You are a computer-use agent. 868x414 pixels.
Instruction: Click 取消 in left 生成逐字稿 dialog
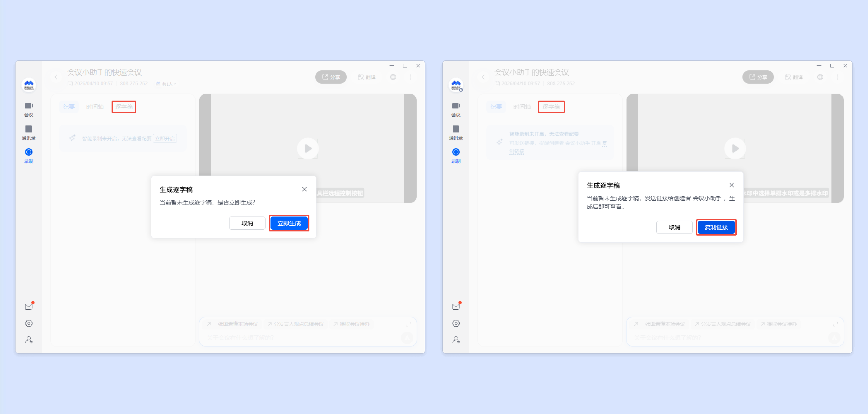[x=247, y=223]
